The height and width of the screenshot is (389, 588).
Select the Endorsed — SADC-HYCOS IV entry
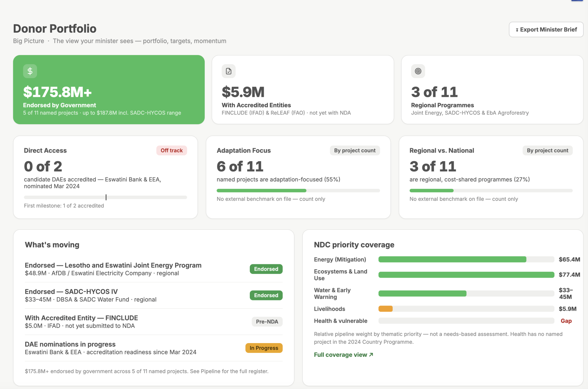(154, 295)
